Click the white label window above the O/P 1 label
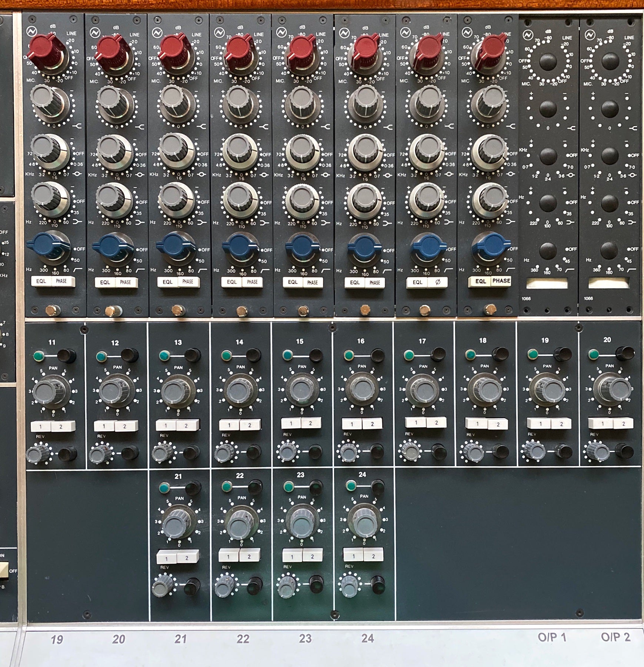This screenshot has width=644, height=667. click(547, 284)
